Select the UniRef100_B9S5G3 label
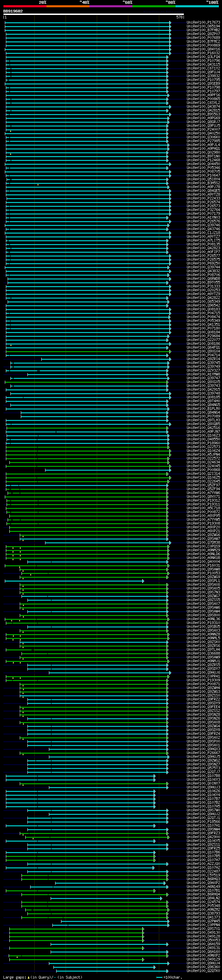 tap(203, 114)
